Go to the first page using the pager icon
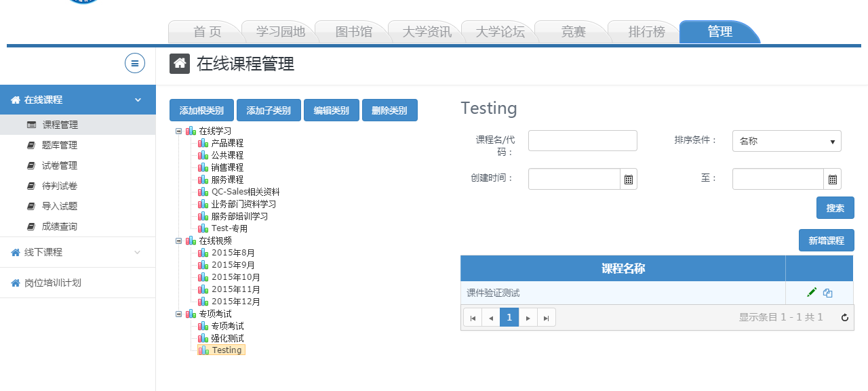The image size is (868, 391). (x=472, y=317)
